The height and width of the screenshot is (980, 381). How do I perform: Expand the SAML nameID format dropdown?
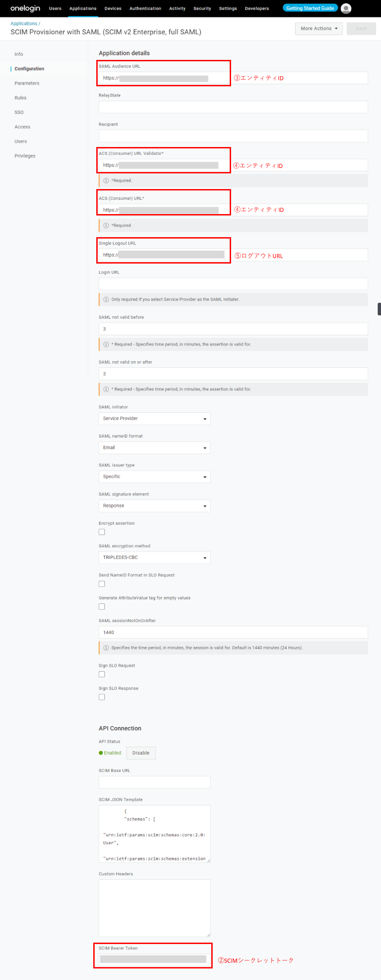[154, 447]
